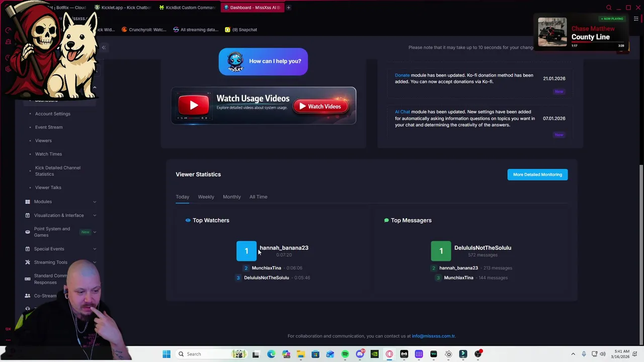
Task: Open Watch Times in sidebar
Action: pyautogui.click(x=48, y=154)
